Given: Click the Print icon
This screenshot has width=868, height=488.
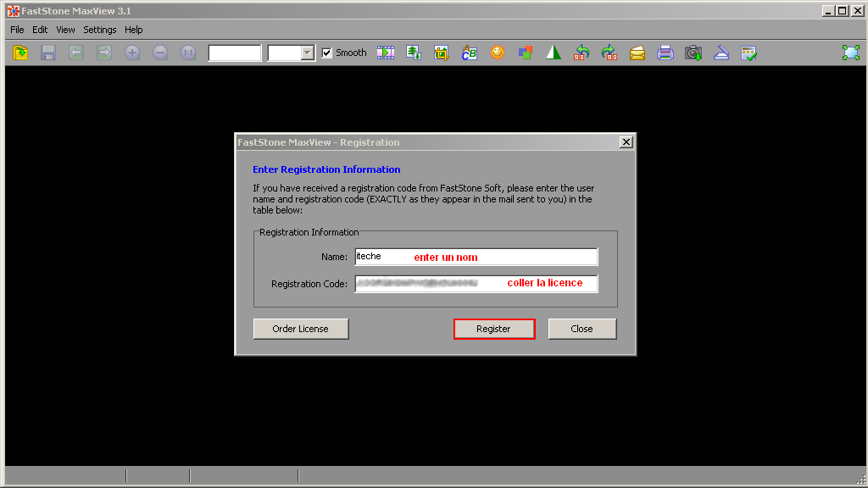Looking at the screenshot, I should (665, 53).
